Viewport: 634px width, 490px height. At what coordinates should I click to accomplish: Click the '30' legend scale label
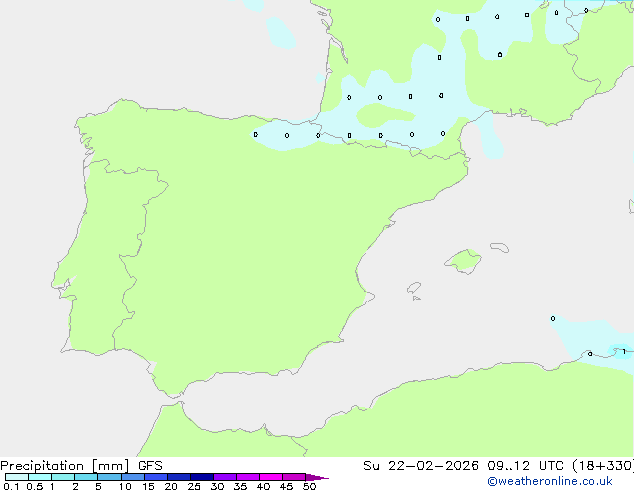tap(217, 486)
